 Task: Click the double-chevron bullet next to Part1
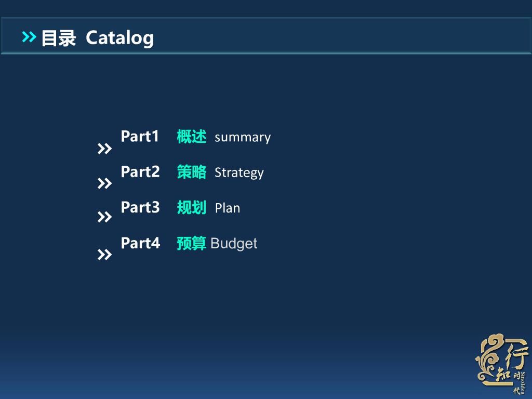coord(104,150)
